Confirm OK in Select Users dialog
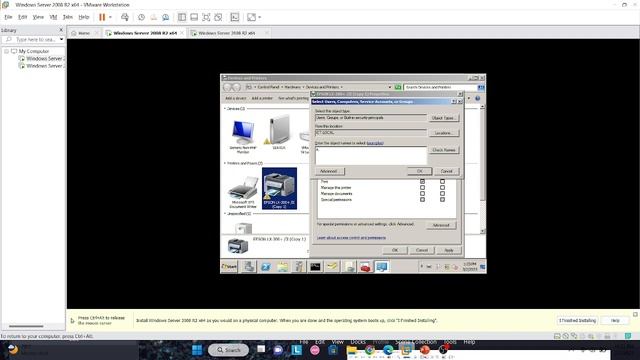 click(419, 171)
